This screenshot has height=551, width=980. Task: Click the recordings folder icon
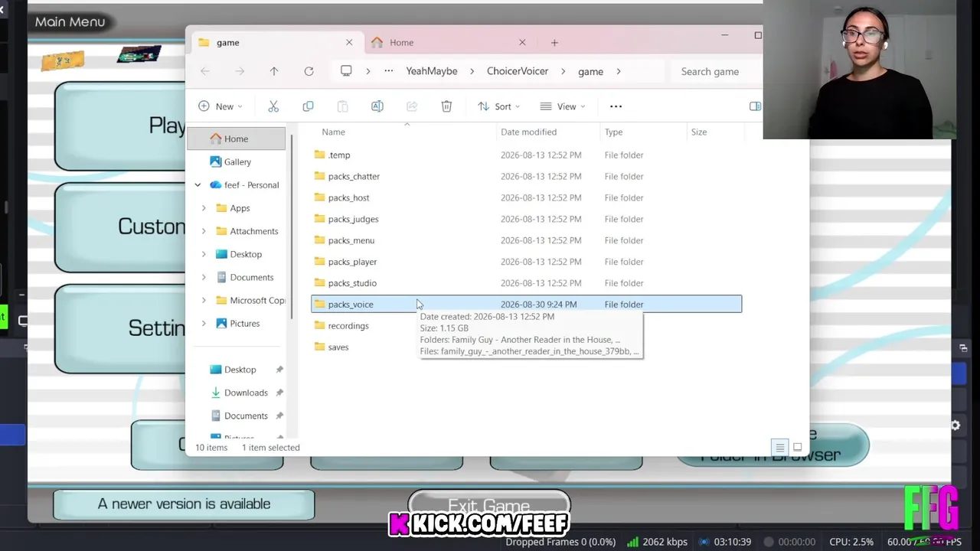320,326
